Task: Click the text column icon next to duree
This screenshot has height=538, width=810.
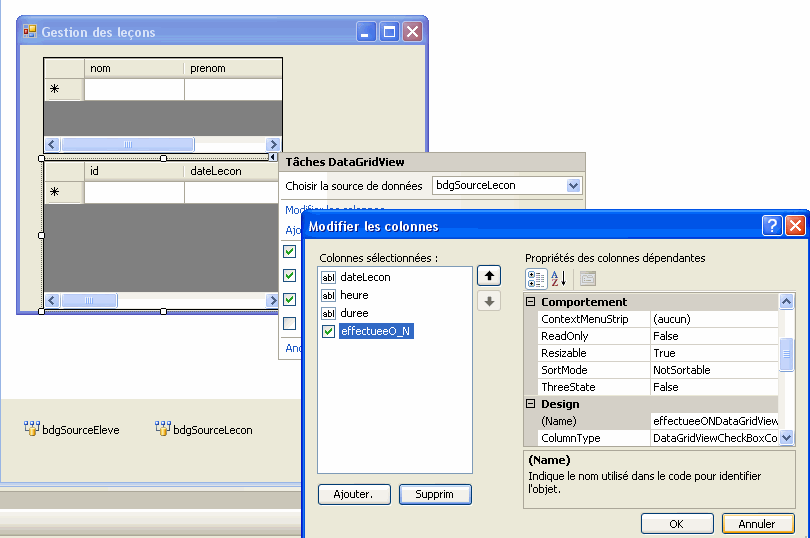Action: pyautogui.click(x=329, y=314)
